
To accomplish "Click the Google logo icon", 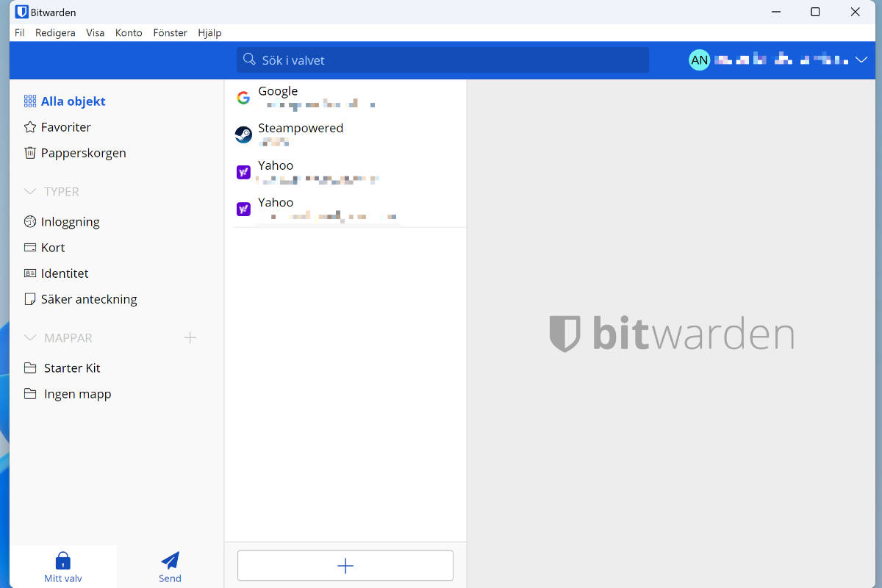I will pos(243,98).
